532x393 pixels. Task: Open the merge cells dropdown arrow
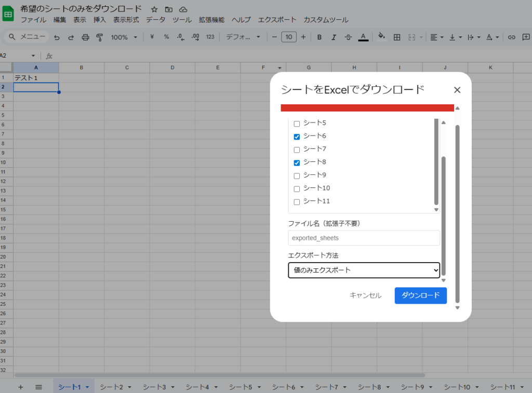[x=421, y=37]
